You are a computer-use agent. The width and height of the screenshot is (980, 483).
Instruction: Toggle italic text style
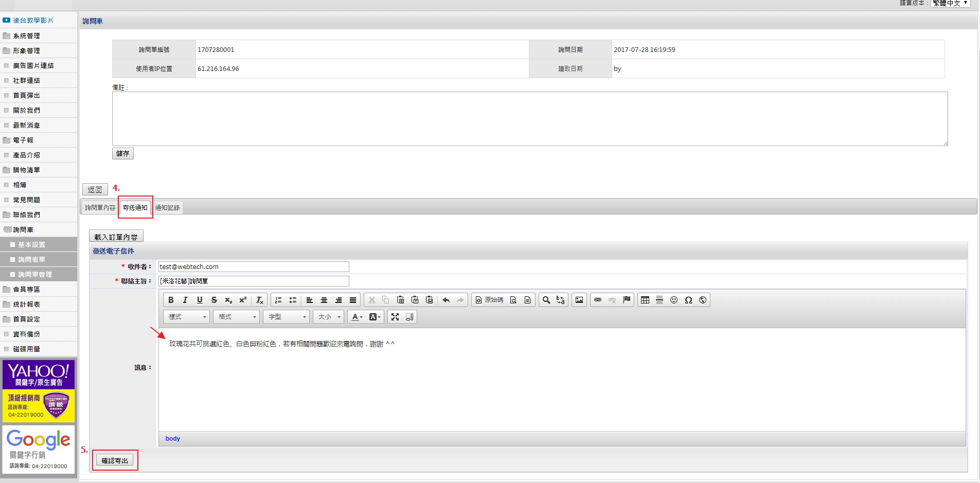click(185, 300)
